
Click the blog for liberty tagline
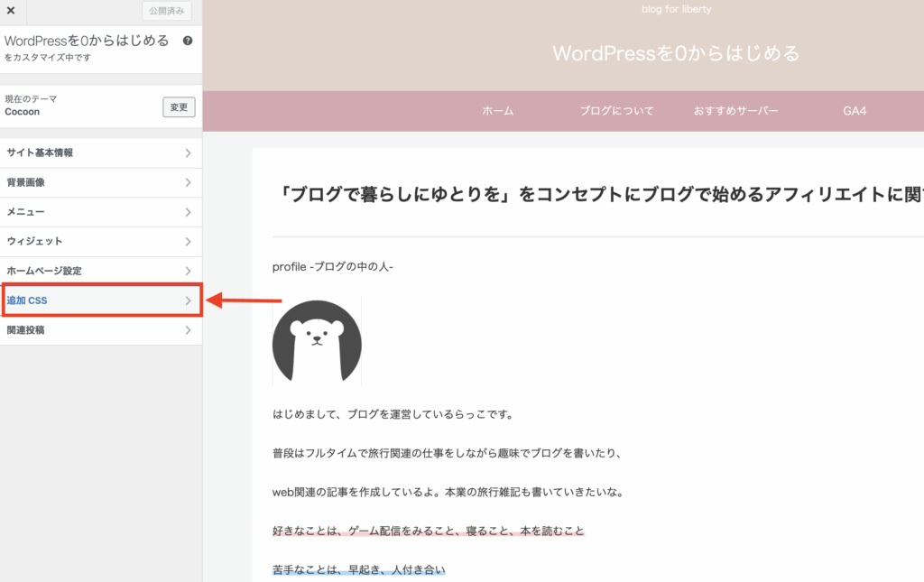[677, 9]
